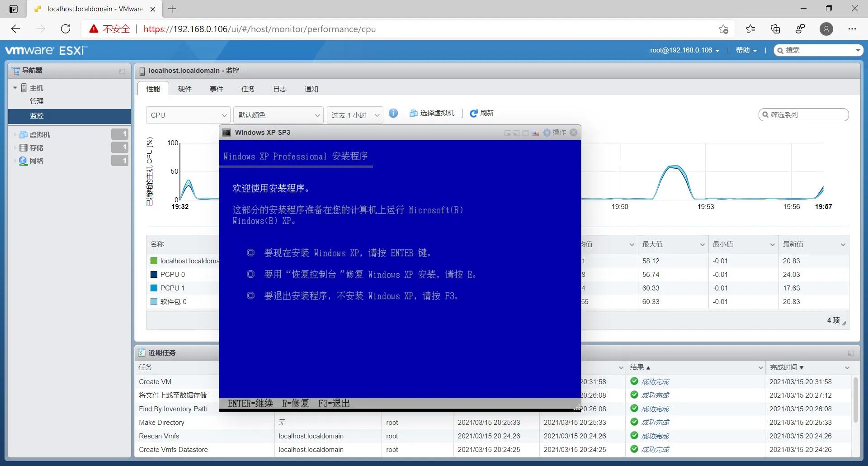
Task: Open the 最小值 column dropdown arrow
Action: (x=773, y=245)
